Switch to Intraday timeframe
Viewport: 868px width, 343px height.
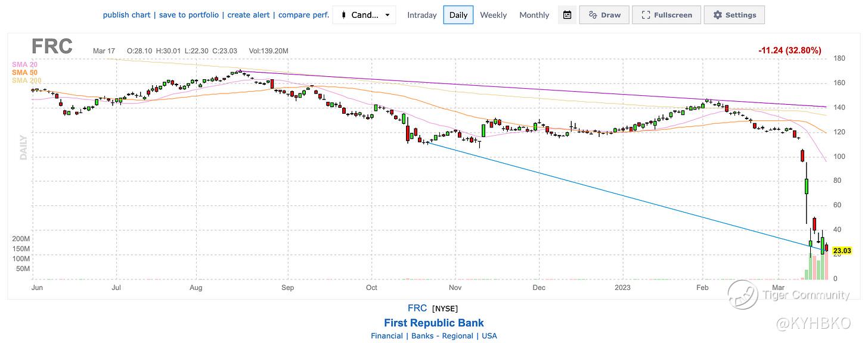[x=422, y=15]
